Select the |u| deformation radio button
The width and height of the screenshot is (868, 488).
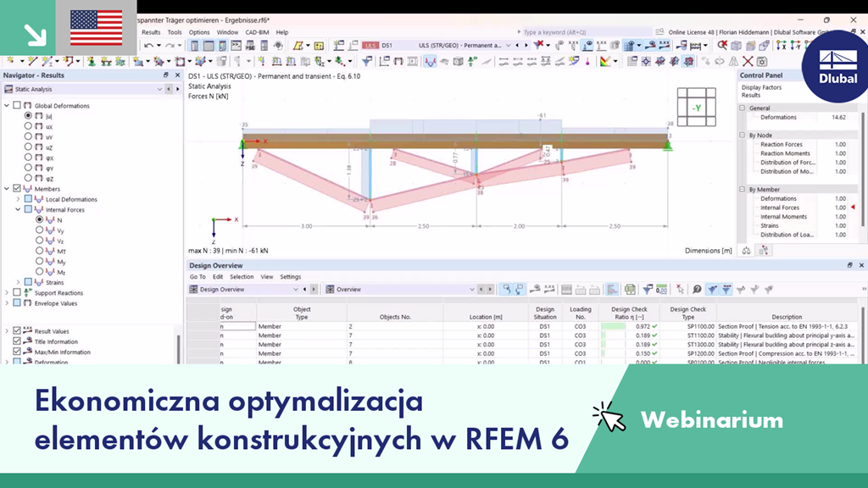(x=28, y=115)
